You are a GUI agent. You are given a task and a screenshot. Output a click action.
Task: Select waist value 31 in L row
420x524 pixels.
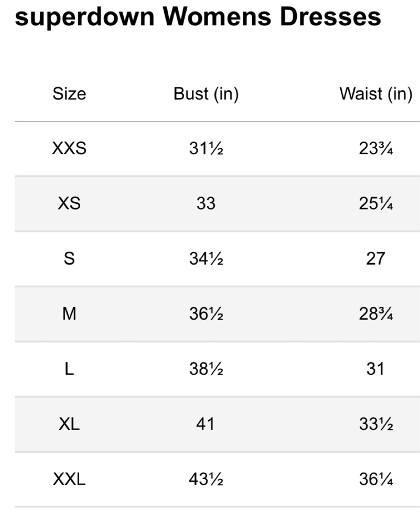(375, 369)
